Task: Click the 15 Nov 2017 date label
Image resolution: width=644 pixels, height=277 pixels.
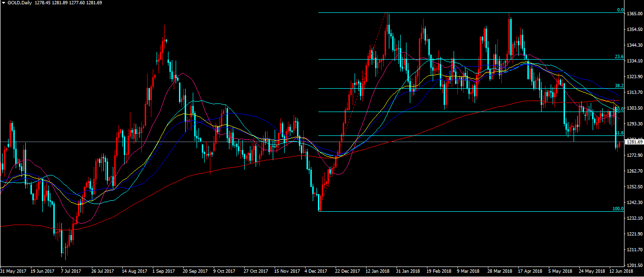Action: pos(287,271)
